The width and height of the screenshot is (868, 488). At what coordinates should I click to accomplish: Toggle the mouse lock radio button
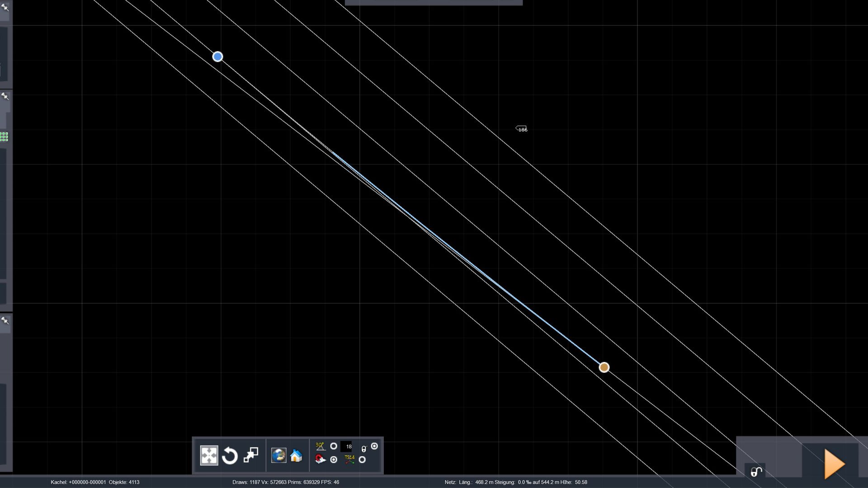coord(374,446)
